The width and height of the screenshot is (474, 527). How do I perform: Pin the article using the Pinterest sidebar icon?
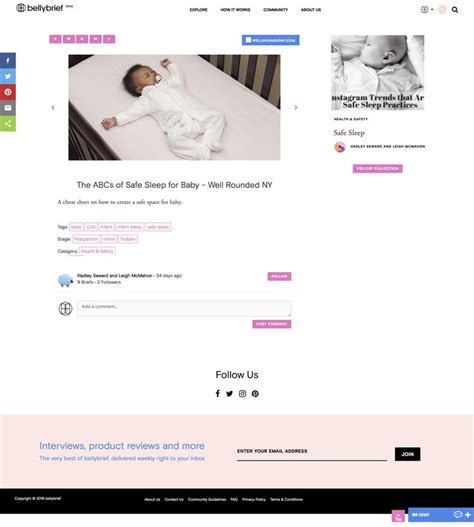(8, 92)
